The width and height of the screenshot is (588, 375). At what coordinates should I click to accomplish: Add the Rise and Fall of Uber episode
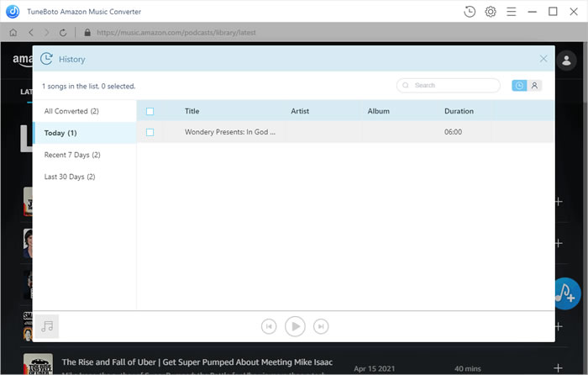pyautogui.click(x=559, y=368)
